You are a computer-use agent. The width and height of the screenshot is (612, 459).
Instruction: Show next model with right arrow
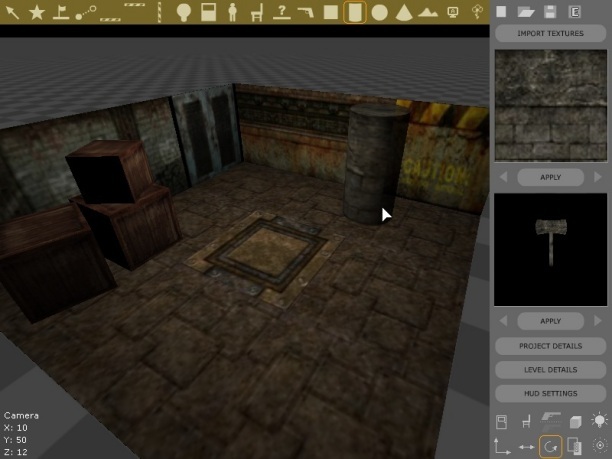click(x=598, y=321)
